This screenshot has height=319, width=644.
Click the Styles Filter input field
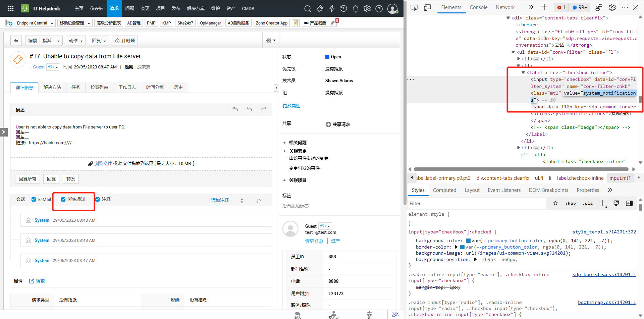click(477, 203)
